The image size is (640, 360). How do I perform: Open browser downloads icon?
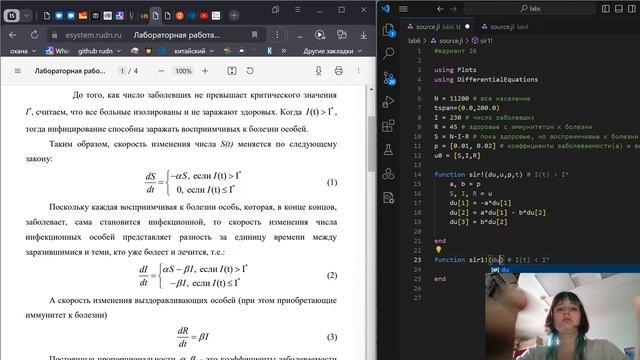click(x=363, y=35)
